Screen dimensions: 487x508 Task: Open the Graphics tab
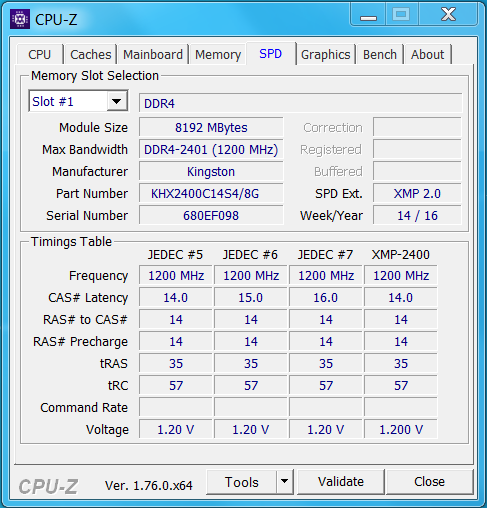(326, 54)
